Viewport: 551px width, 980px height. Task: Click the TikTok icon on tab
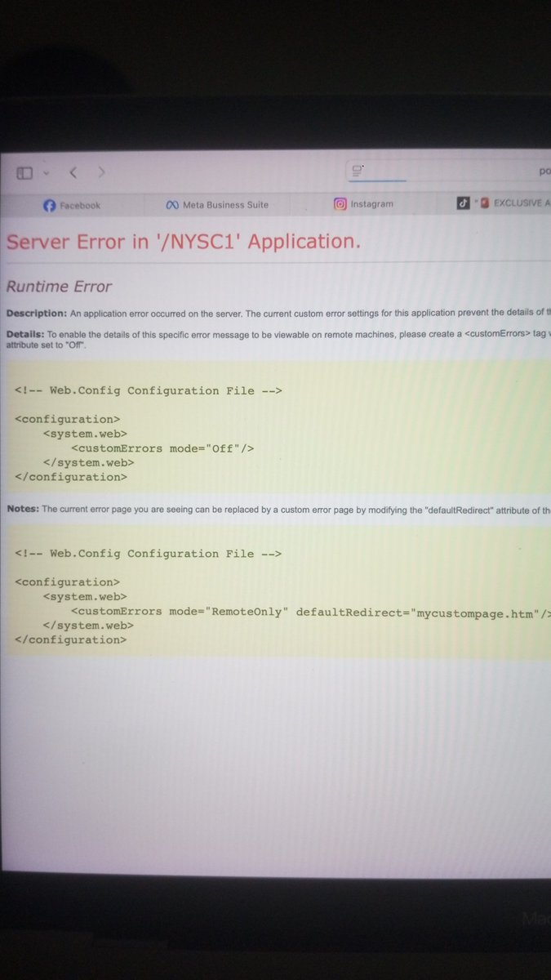[x=463, y=203]
